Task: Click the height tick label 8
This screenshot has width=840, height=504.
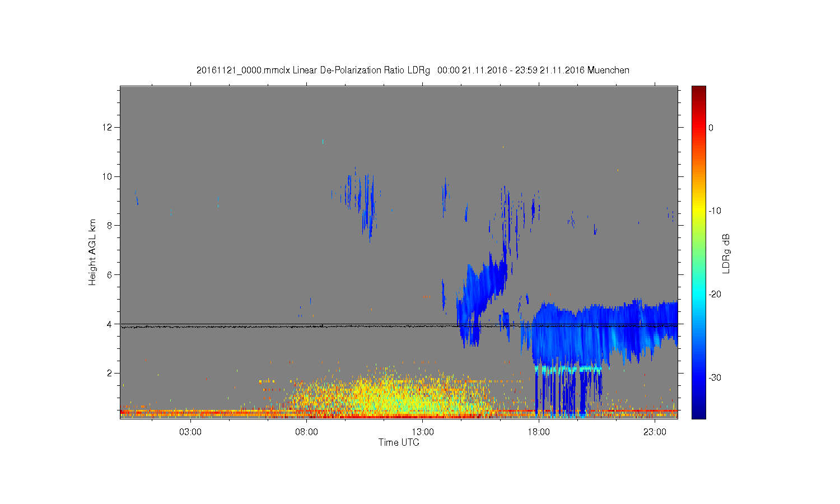Action: coord(110,226)
